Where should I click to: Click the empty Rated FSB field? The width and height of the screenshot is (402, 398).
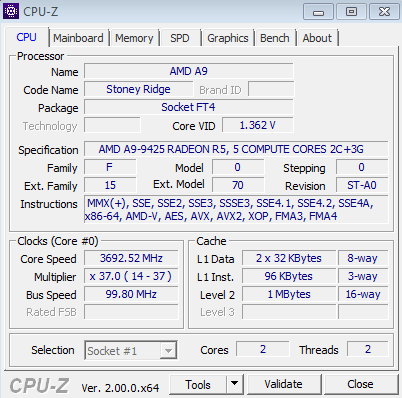[131, 312]
